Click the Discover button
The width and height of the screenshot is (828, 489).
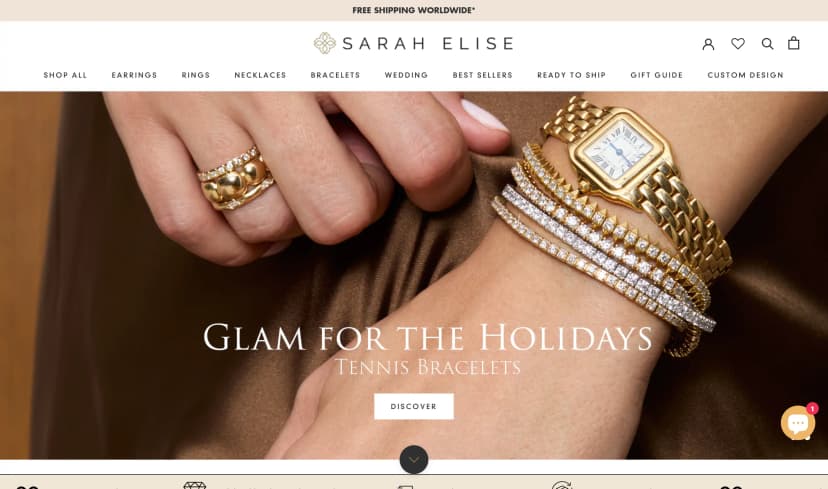[414, 406]
